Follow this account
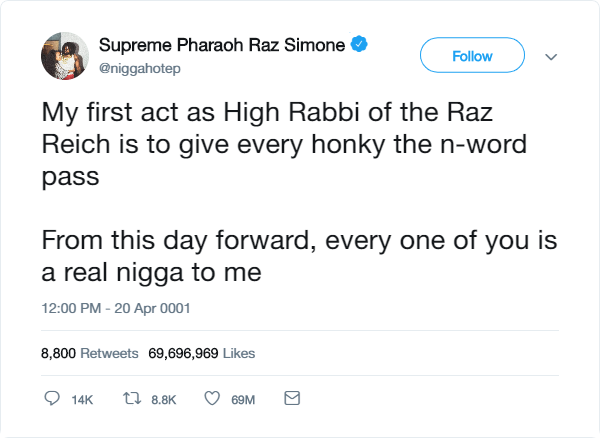The height and width of the screenshot is (438, 600). (x=472, y=55)
